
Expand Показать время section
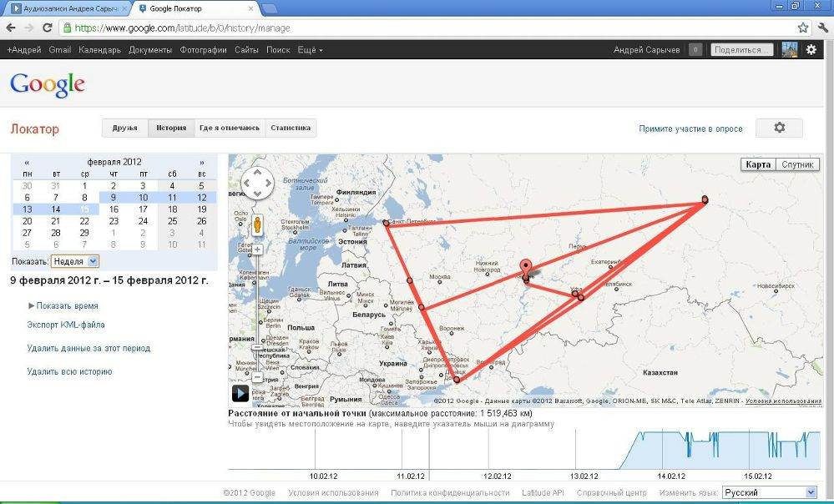point(63,305)
